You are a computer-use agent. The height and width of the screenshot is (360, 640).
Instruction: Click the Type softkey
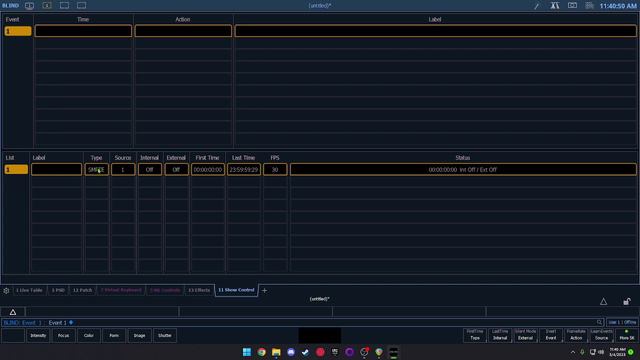click(x=475, y=335)
